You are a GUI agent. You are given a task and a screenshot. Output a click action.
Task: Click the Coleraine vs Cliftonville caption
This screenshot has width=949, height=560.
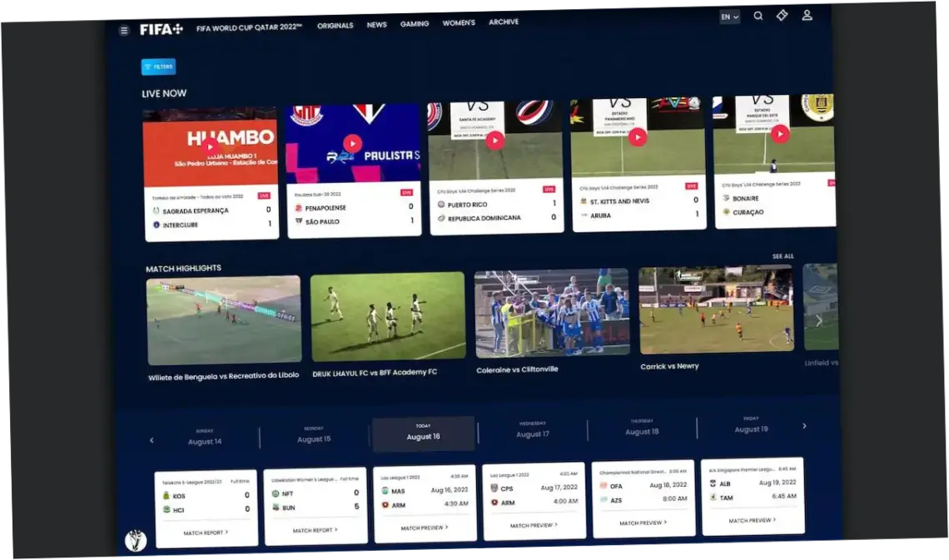pyautogui.click(x=517, y=369)
